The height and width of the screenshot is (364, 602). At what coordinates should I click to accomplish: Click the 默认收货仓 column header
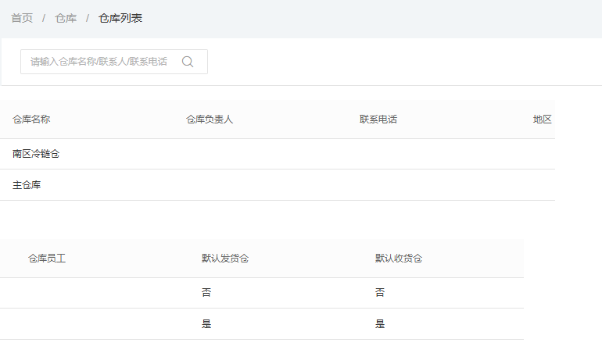[x=399, y=258]
